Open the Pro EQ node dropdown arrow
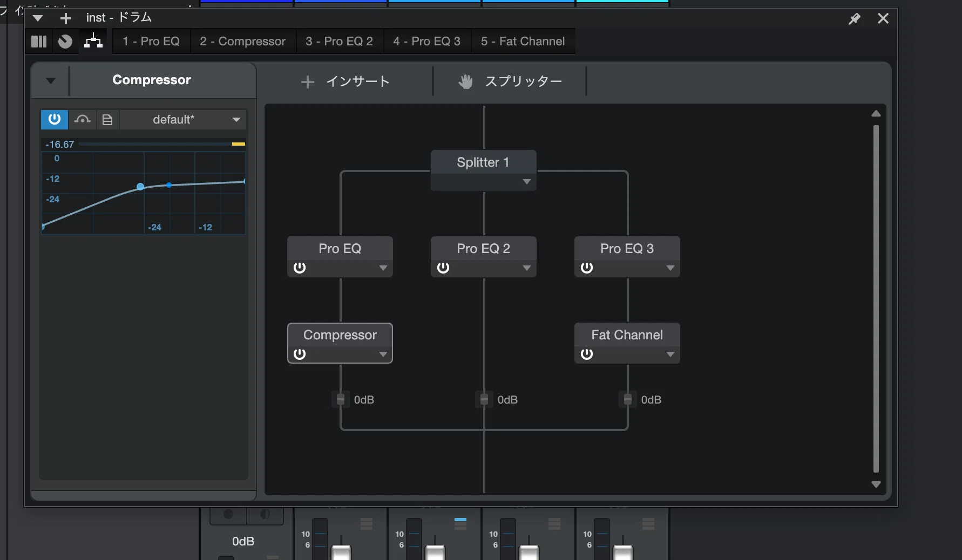 (x=383, y=268)
